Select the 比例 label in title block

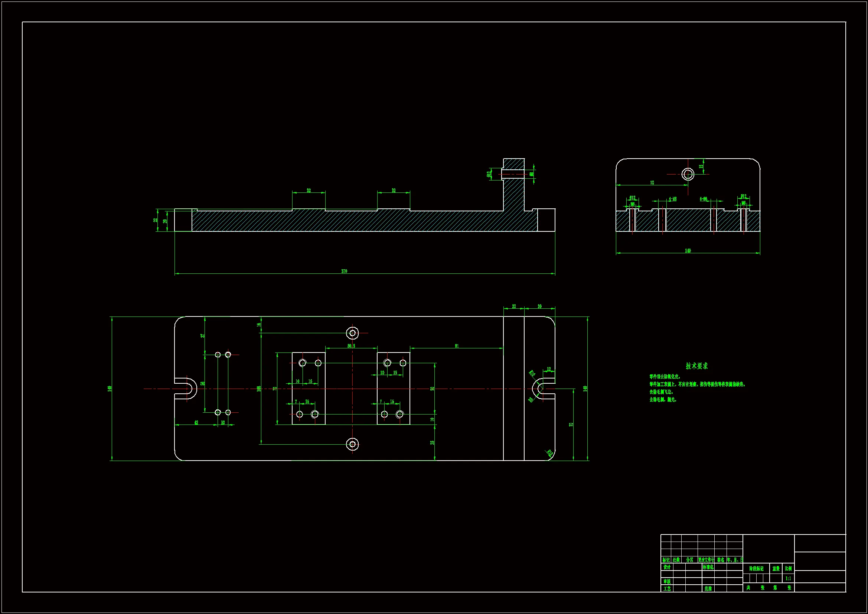[x=788, y=569]
